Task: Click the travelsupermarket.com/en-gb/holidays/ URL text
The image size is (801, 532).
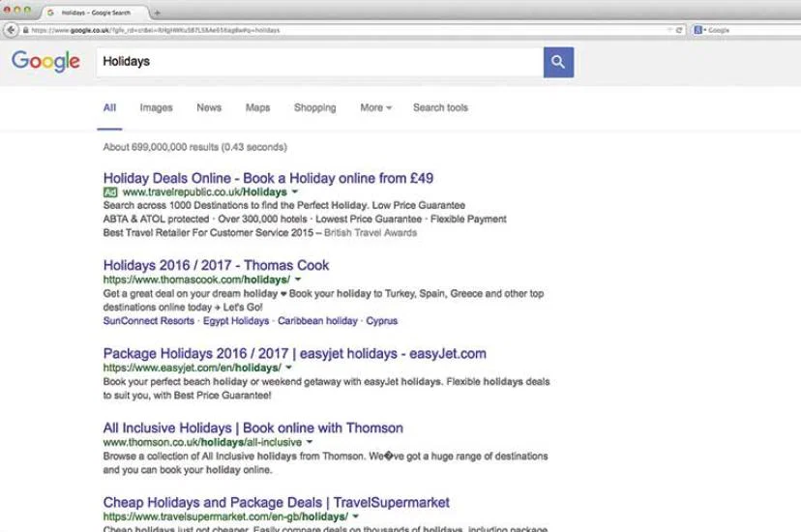Action: (225, 517)
